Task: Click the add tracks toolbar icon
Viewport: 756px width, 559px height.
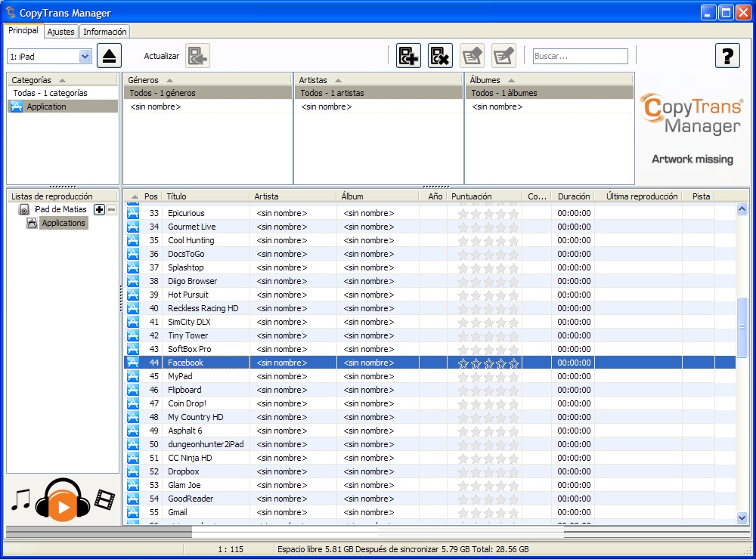Action: pyautogui.click(x=408, y=56)
